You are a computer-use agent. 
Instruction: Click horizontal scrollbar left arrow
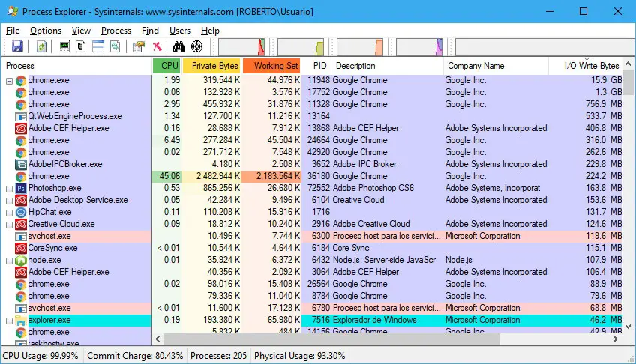point(157,339)
